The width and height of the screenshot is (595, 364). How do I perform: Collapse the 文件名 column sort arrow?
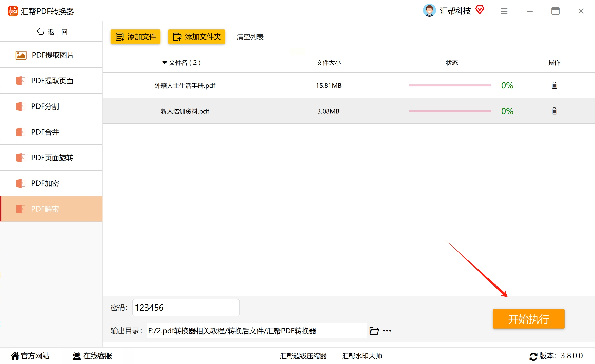[x=165, y=63]
